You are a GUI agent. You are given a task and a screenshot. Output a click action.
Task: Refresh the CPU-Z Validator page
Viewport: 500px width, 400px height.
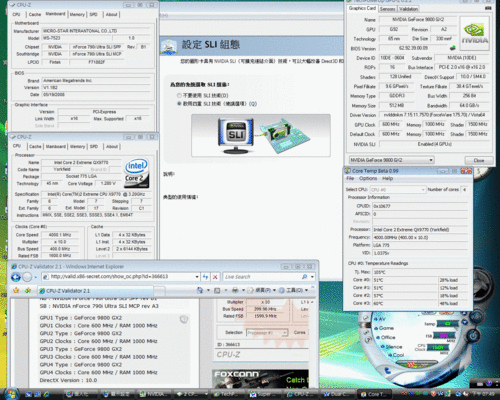click(x=206, y=277)
